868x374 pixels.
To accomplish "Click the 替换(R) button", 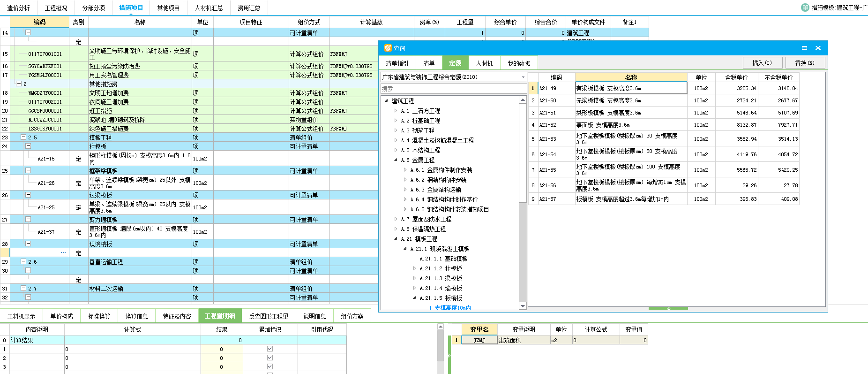I will pyautogui.click(x=805, y=63).
